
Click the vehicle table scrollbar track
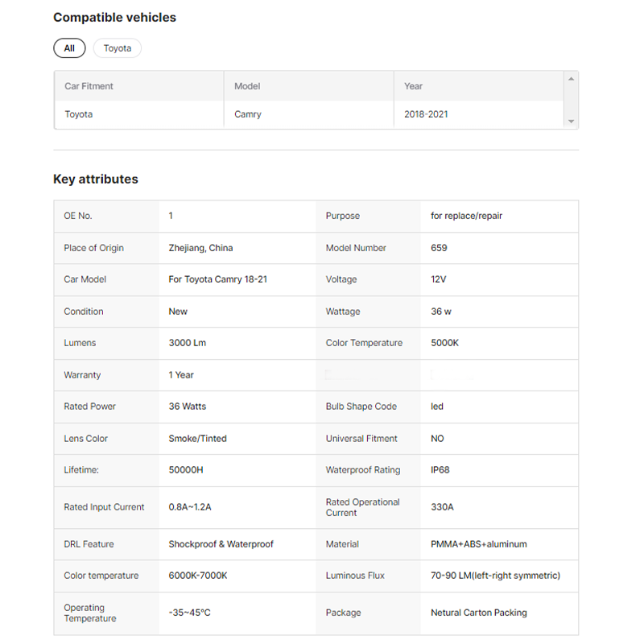pyautogui.click(x=571, y=101)
